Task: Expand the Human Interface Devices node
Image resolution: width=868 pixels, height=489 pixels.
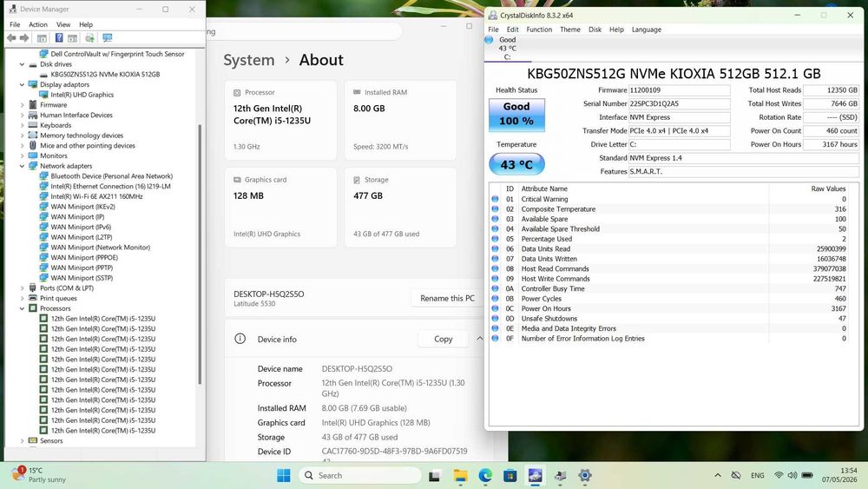Action: [x=22, y=116]
